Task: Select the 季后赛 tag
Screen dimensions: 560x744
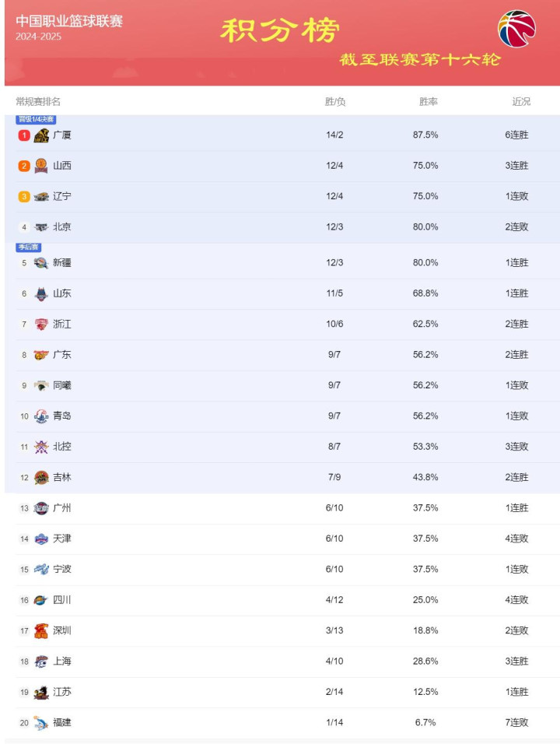Action: click(x=29, y=247)
